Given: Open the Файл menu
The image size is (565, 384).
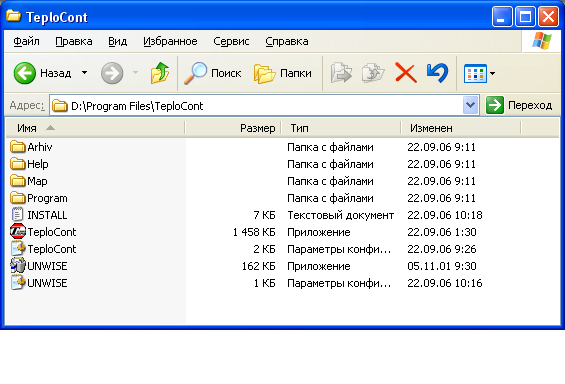Looking at the screenshot, I should point(26,41).
